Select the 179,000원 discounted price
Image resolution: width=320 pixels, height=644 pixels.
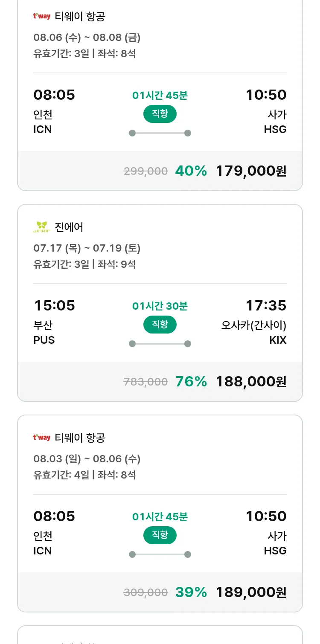[251, 171]
